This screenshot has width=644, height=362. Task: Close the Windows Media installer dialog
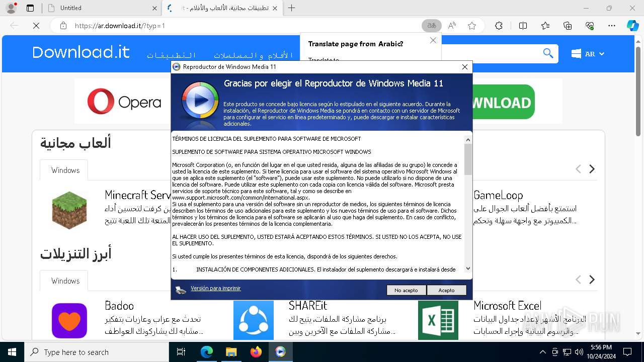coord(465,67)
